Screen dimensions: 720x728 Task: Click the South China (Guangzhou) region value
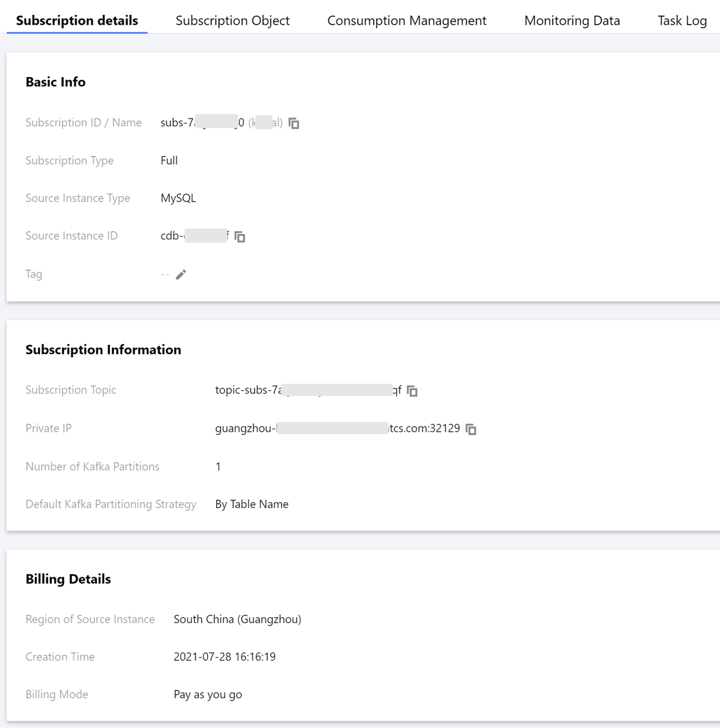[x=237, y=619]
